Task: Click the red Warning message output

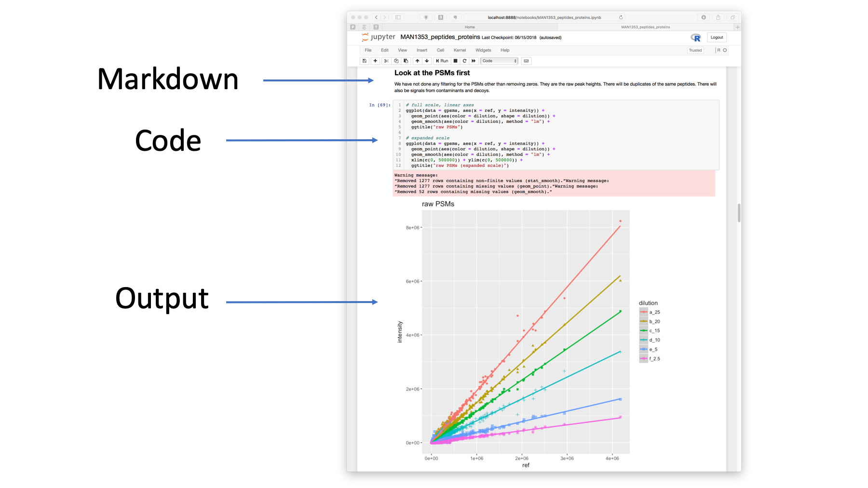Action: pyautogui.click(x=554, y=184)
